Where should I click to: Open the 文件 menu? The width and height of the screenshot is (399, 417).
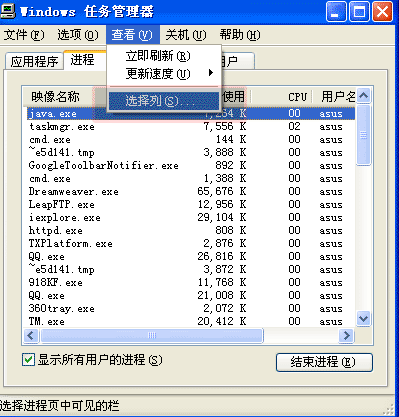coord(24,35)
